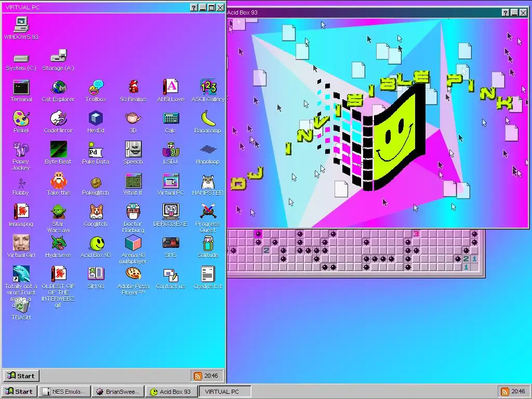Viewport: 532px width, 399px height.
Task: Click RSS icon in Virtual PC tray
Action: click(x=197, y=376)
